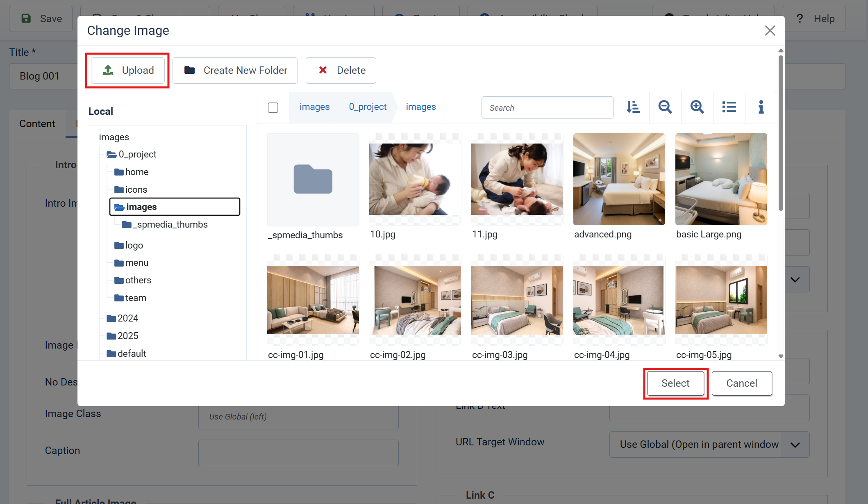Open the 0_project folder in tree
The height and width of the screenshot is (504, 868).
(137, 155)
